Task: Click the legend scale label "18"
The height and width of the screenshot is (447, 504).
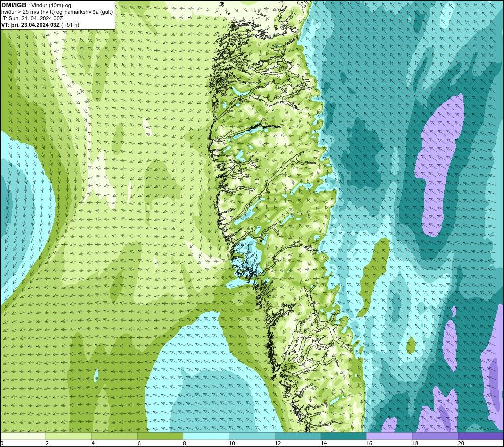Action: [415, 443]
